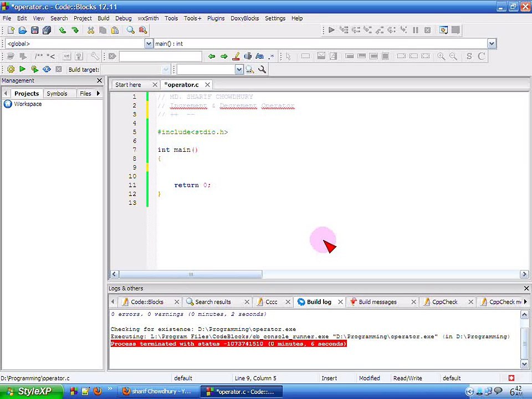
Task: Select the Workspace tree item
Action: [x=28, y=104]
